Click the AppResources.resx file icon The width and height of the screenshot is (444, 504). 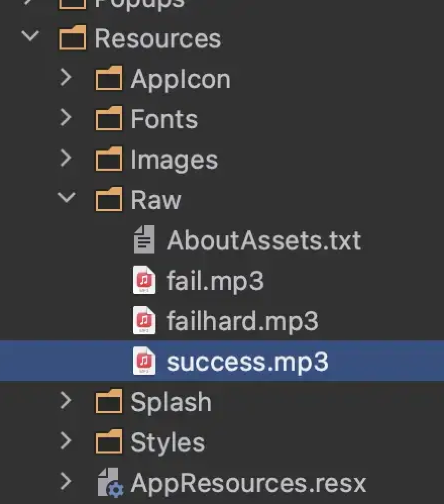point(110,483)
